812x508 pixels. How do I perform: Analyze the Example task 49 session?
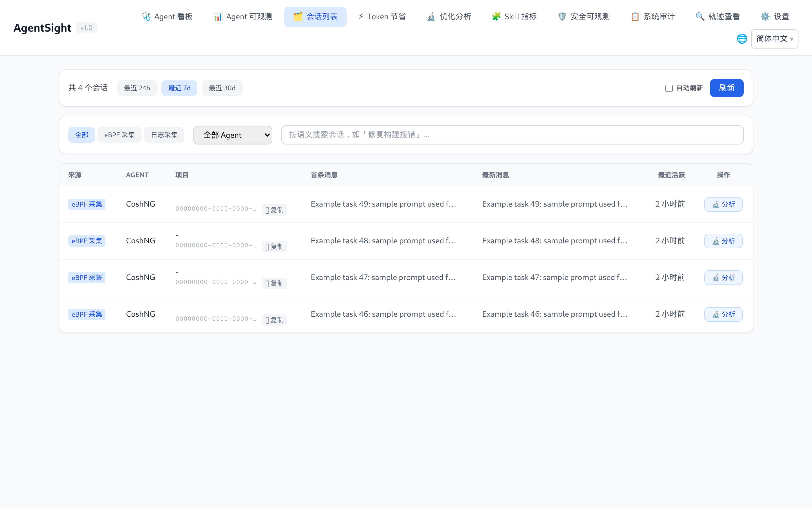click(x=723, y=204)
